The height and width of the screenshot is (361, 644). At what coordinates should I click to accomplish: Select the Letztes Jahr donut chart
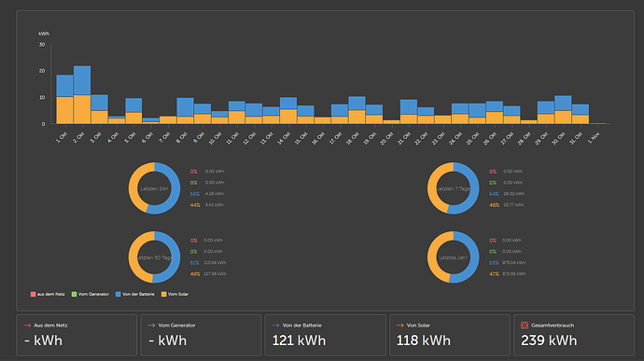[454, 257]
